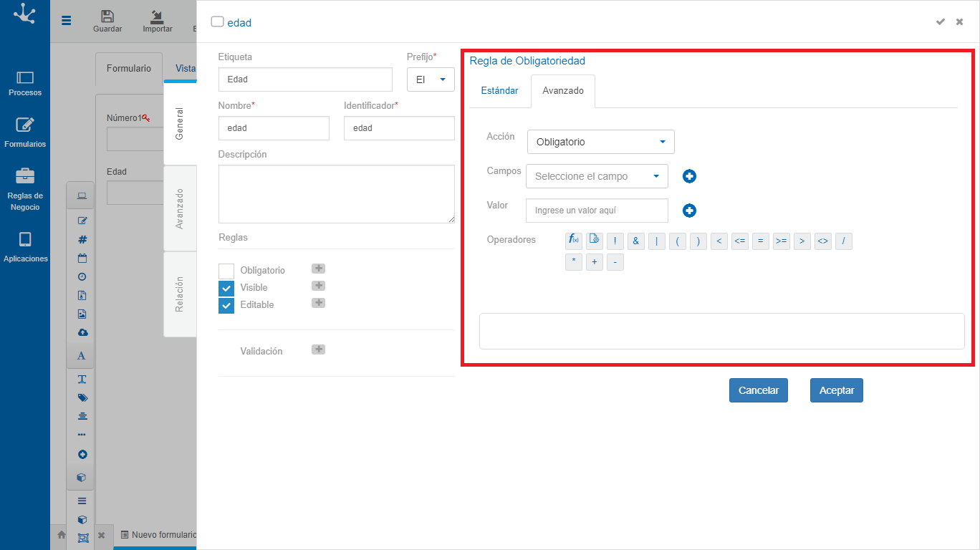Select the number (#) field tool in palette
Image resolution: width=980 pixels, height=550 pixels.
[x=82, y=239]
